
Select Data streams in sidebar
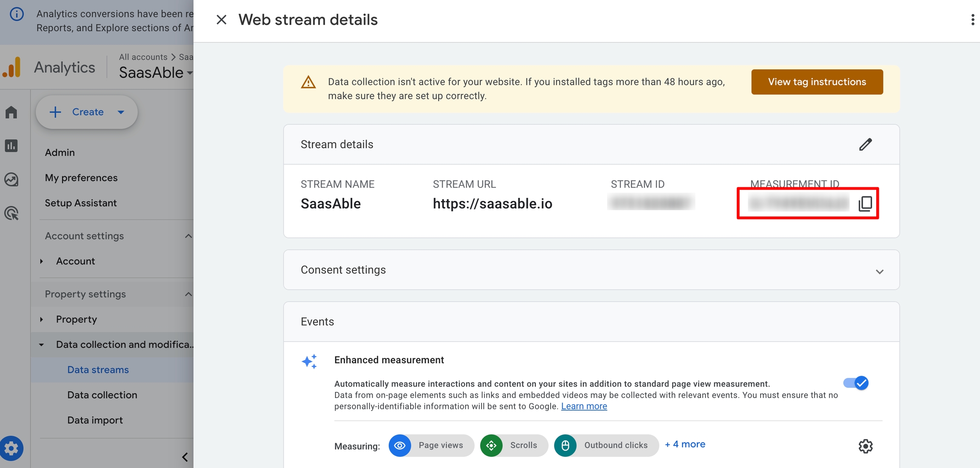point(98,370)
